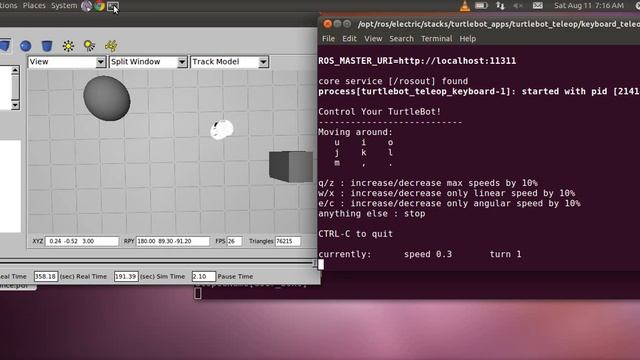Click the VLC cone tray icon

click(x=464, y=6)
